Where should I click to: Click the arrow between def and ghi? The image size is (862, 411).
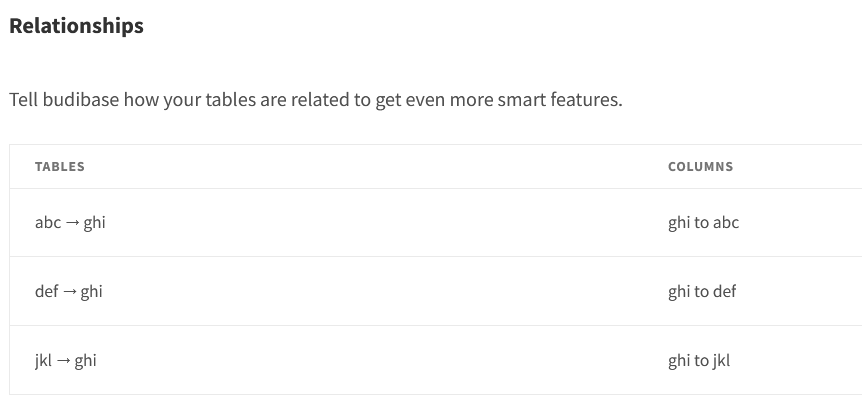click(x=69, y=292)
